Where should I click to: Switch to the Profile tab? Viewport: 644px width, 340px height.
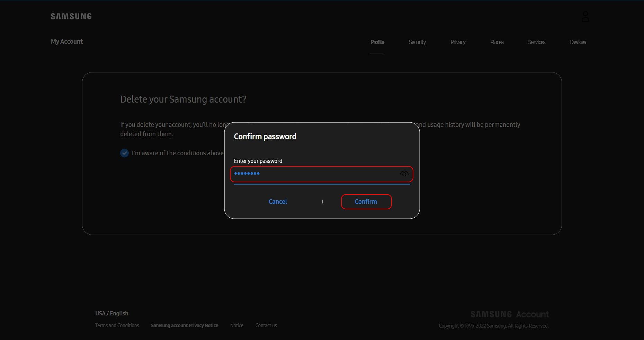coord(377,42)
